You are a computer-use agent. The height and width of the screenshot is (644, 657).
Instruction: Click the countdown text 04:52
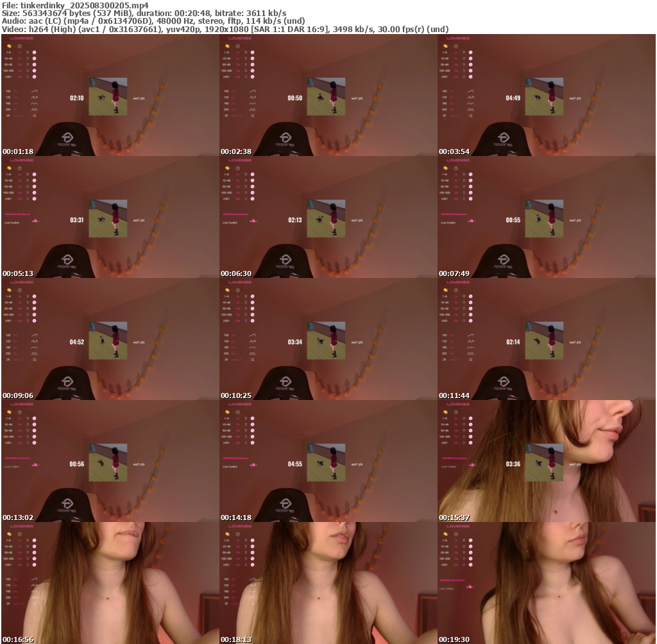point(77,342)
